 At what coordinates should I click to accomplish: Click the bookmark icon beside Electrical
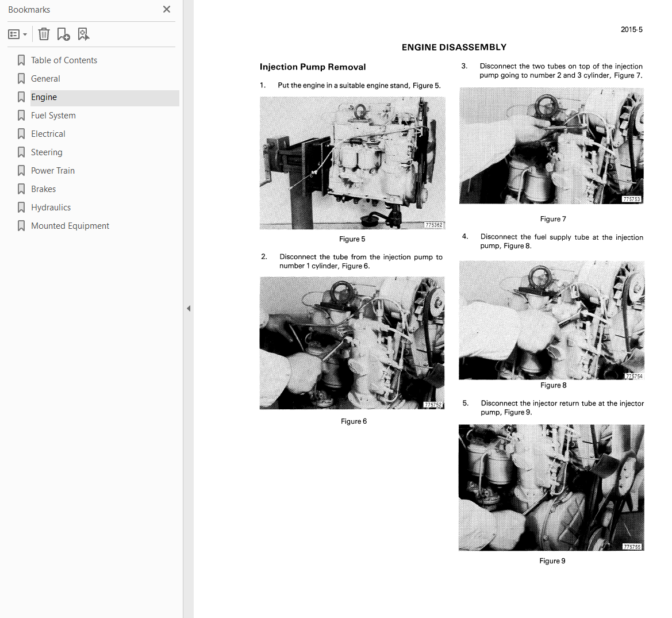[21, 134]
